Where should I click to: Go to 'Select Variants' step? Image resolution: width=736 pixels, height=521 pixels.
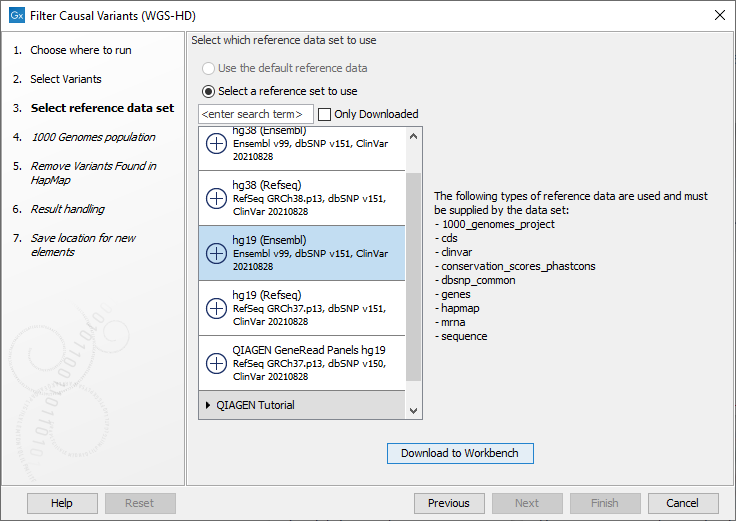pyautogui.click(x=66, y=79)
